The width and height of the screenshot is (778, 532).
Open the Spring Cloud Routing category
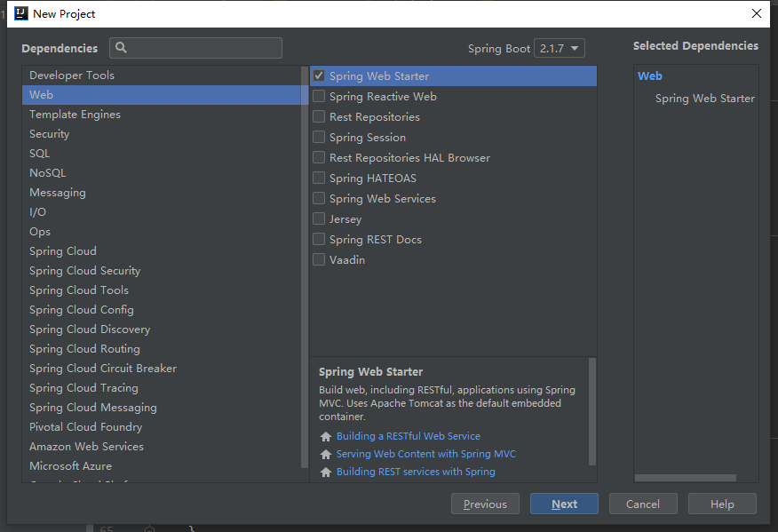tap(162, 349)
